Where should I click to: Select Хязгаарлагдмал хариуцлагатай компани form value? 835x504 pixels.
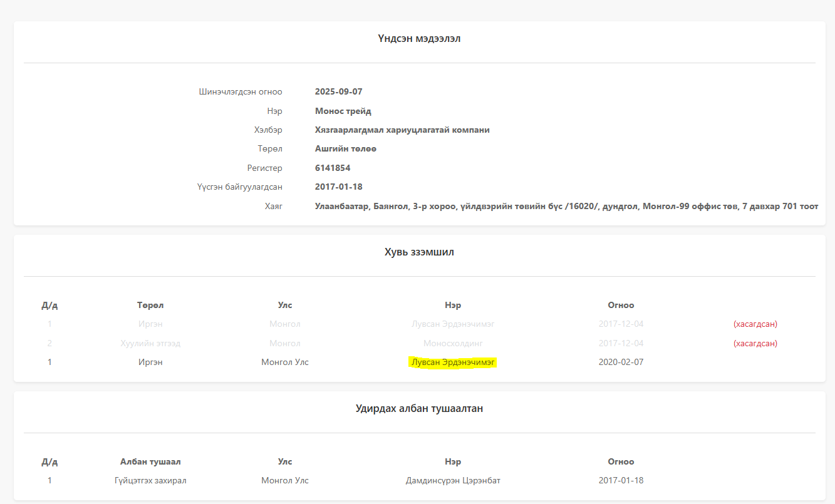tap(402, 130)
